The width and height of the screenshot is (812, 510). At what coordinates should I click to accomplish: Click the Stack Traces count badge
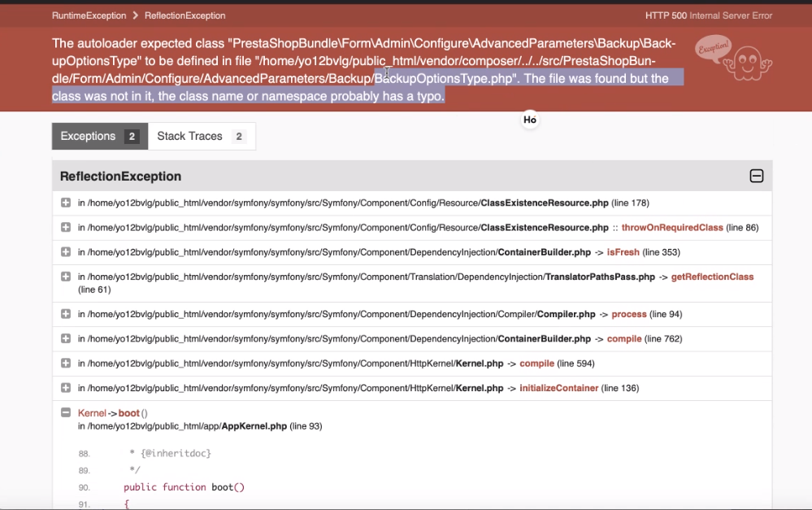point(239,137)
